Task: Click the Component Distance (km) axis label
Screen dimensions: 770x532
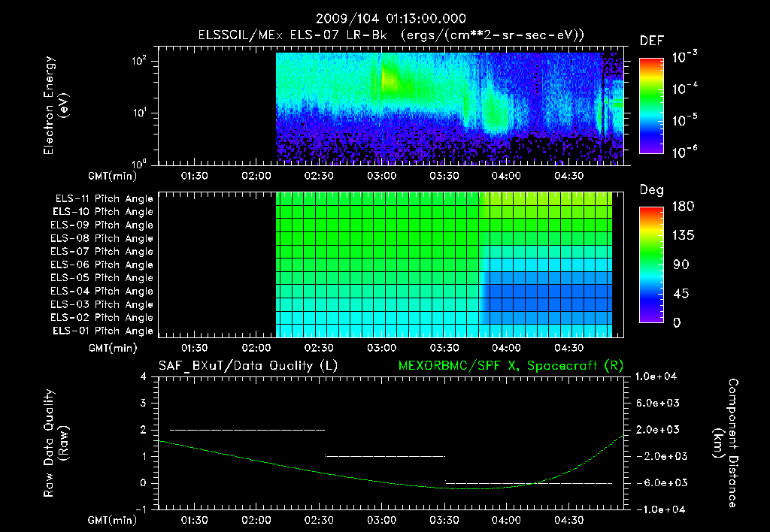Action: [x=726, y=443]
